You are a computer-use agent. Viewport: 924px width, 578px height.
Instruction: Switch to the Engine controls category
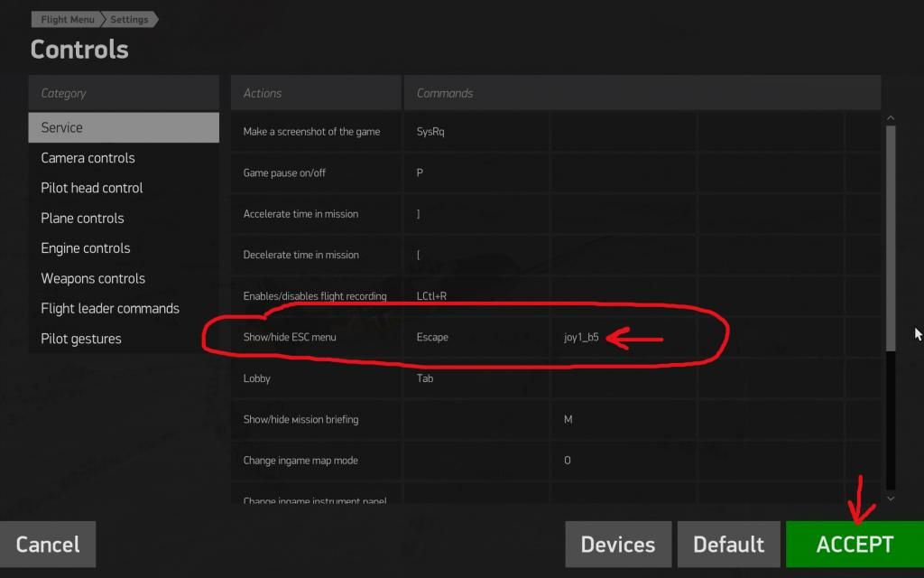pos(86,248)
